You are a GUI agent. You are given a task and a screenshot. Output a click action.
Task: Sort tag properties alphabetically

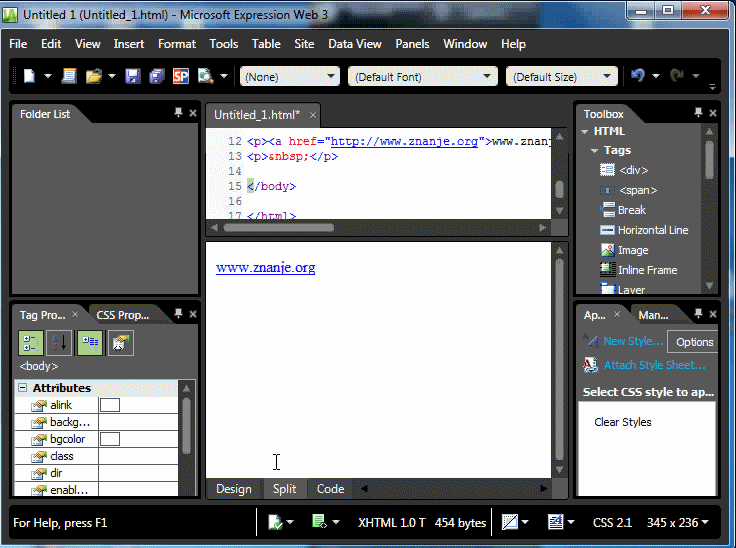pos(59,343)
